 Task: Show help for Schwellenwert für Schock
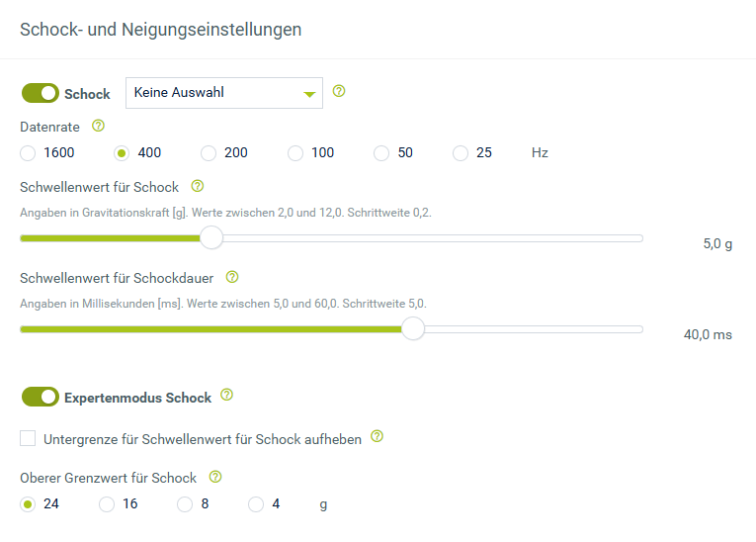point(198,186)
